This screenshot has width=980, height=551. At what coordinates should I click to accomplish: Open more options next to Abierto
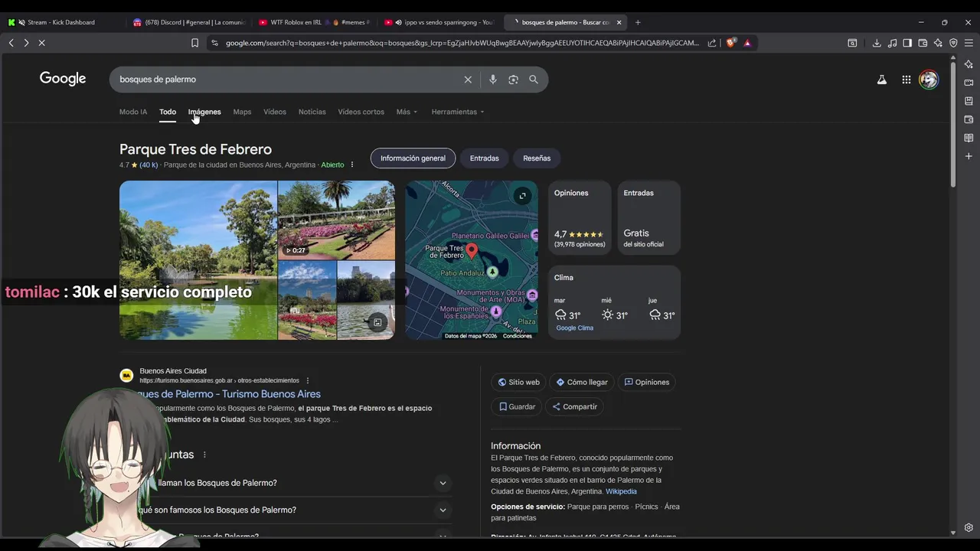tap(352, 165)
